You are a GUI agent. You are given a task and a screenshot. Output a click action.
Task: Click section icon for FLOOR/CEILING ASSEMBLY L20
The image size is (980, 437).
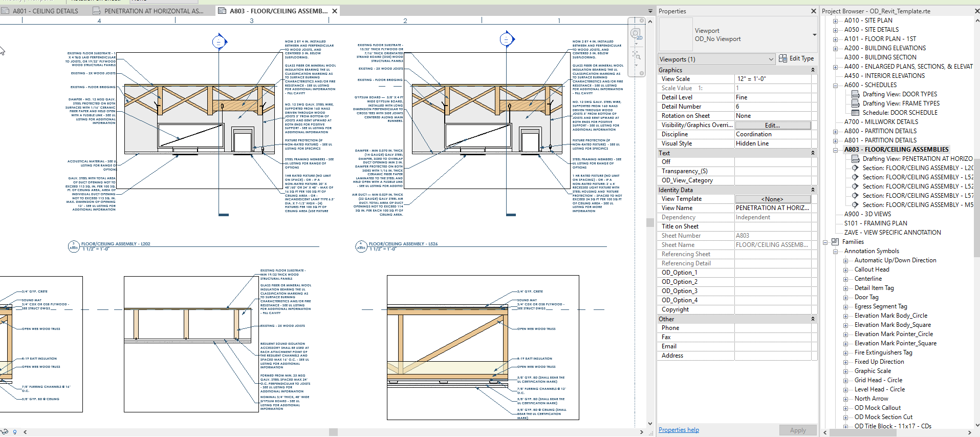tap(855, 168)
